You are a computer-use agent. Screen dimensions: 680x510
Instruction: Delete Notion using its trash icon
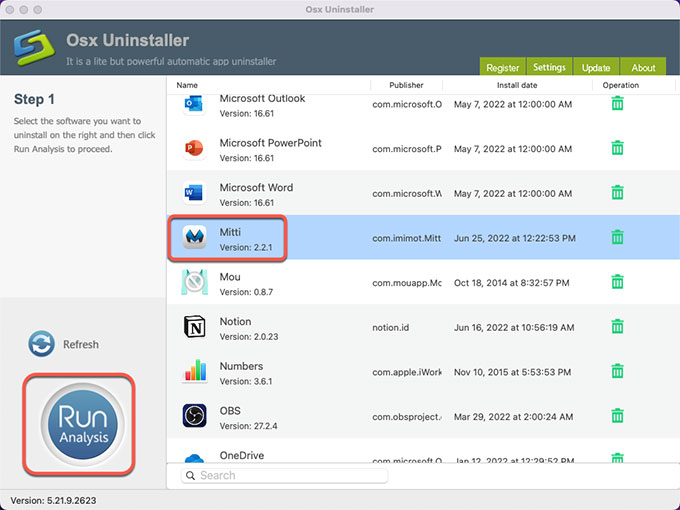[617, 327]
